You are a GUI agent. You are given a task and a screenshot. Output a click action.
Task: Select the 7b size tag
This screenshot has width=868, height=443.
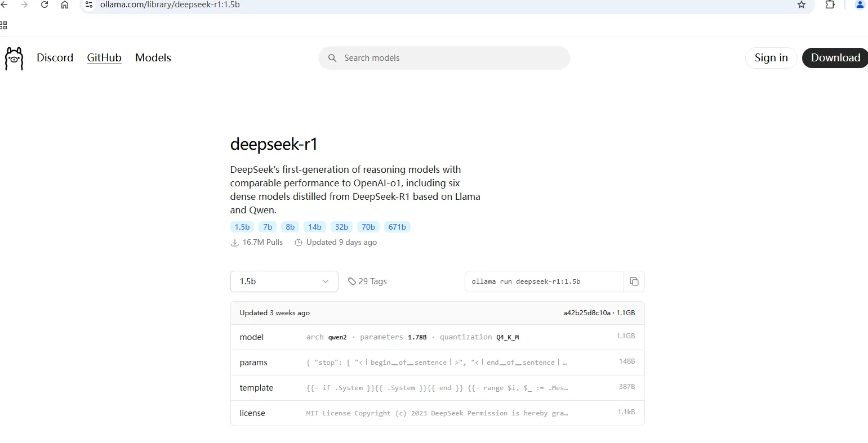tap(268, 227)
